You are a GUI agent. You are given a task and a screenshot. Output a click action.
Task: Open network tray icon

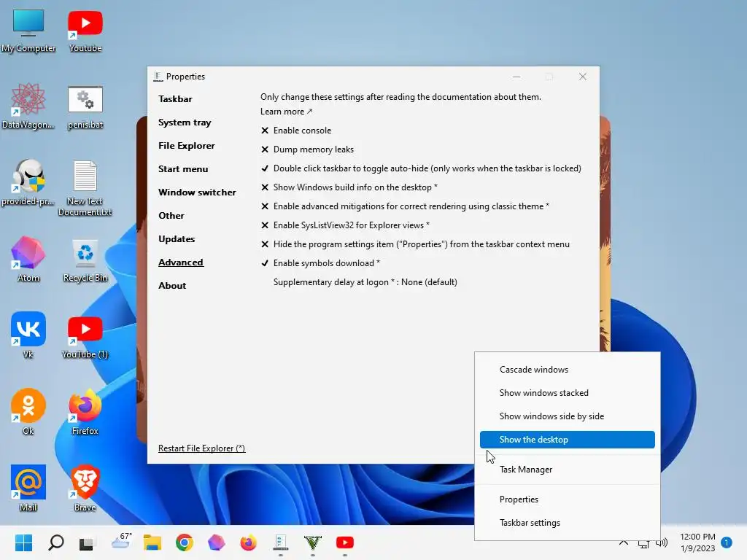coord(643,543)
